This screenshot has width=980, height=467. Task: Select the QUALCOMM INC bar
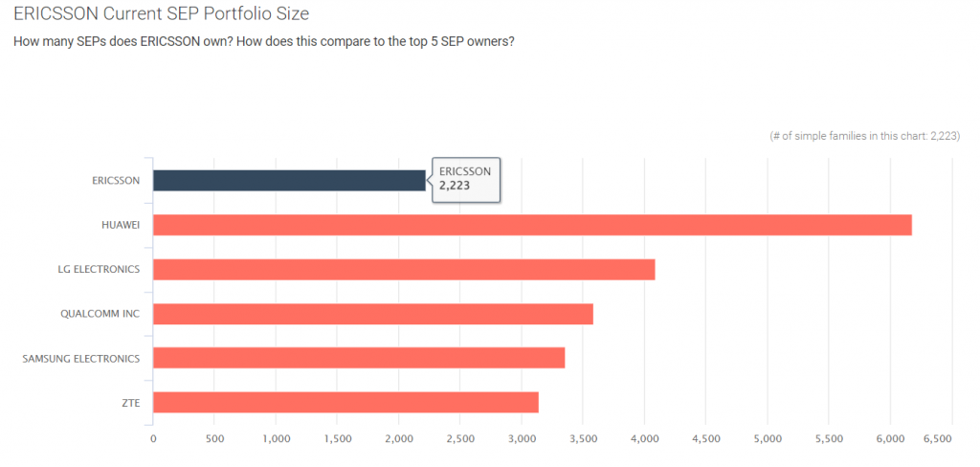(373, 314)
